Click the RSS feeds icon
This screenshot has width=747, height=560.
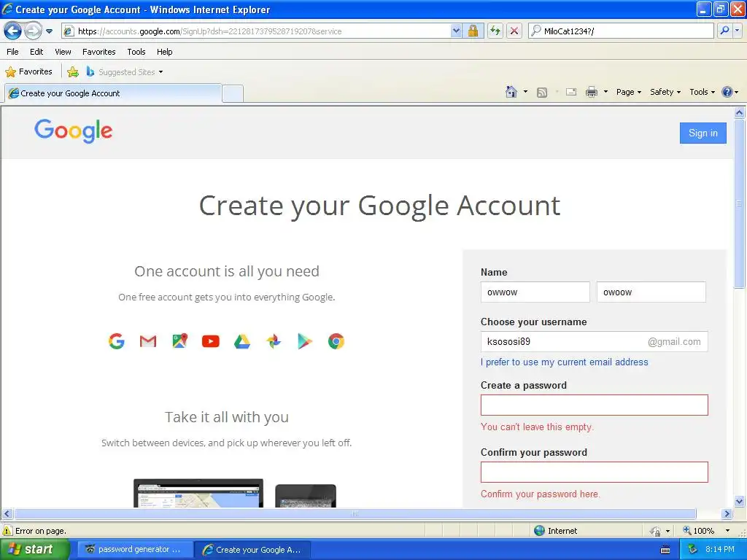pyautogui.click(x=542, y=93)
